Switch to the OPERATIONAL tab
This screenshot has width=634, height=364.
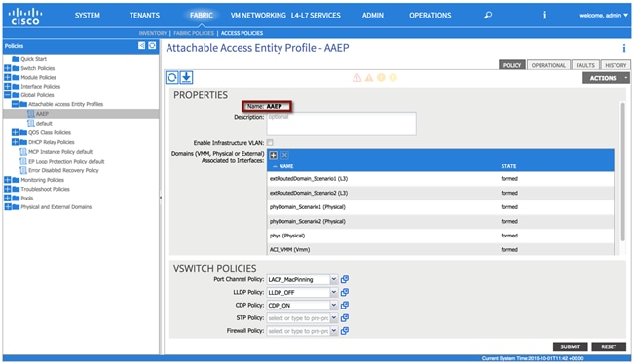(548, 65)
